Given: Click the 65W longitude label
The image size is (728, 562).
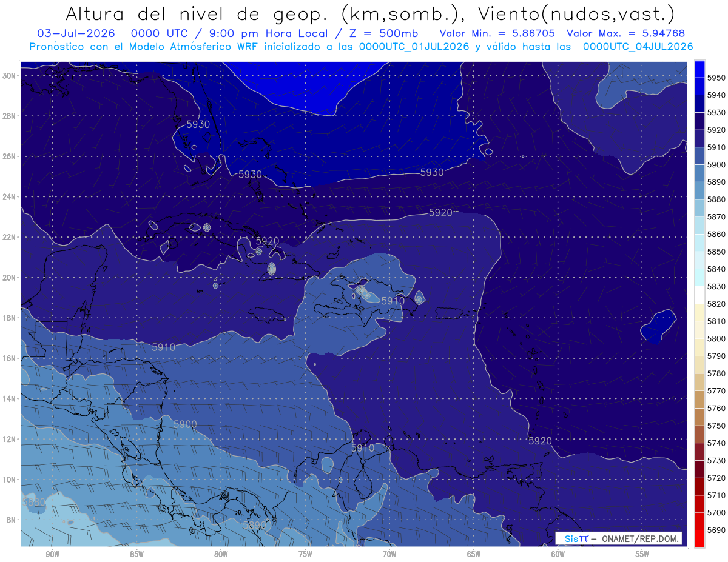Looking at the screenshot, I should 474,554.
